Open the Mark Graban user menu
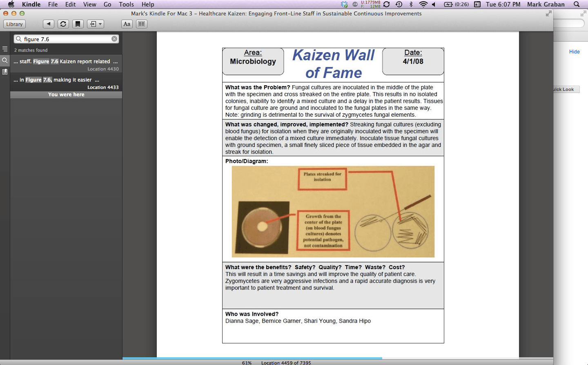This screenshot has height=365, width=588. [546, 4]
